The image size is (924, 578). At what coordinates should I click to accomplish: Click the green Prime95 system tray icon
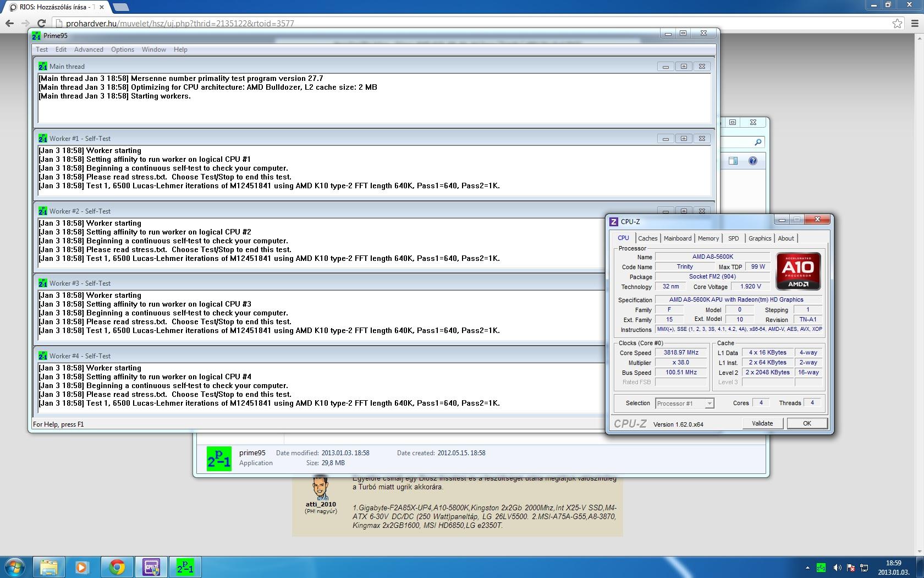click(x=821, y=568)
